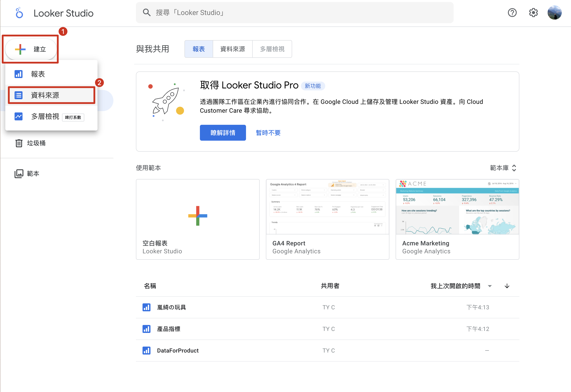
Task: Open 範本 templates in sidebar
Action: tap(27, 174)
